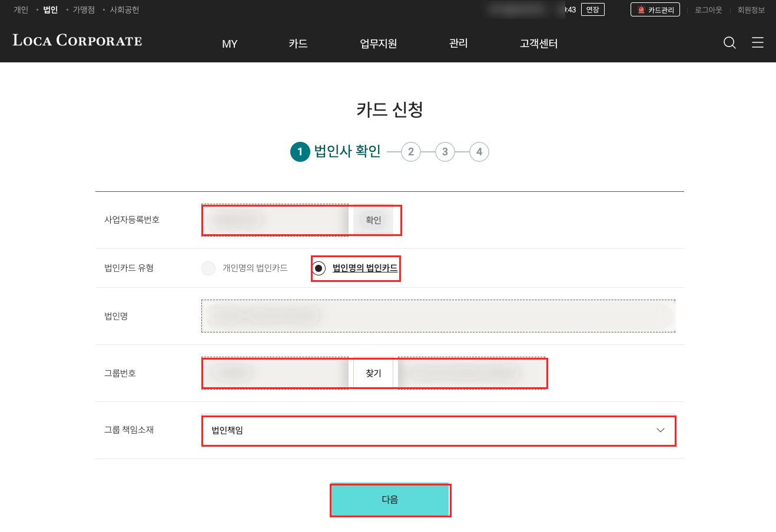Click the 다음 button

390,500
